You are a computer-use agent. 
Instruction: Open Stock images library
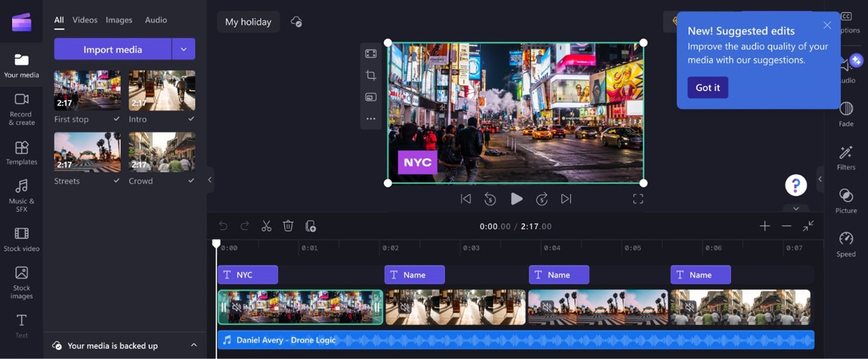pyautogui.click(x=21, y=282)
